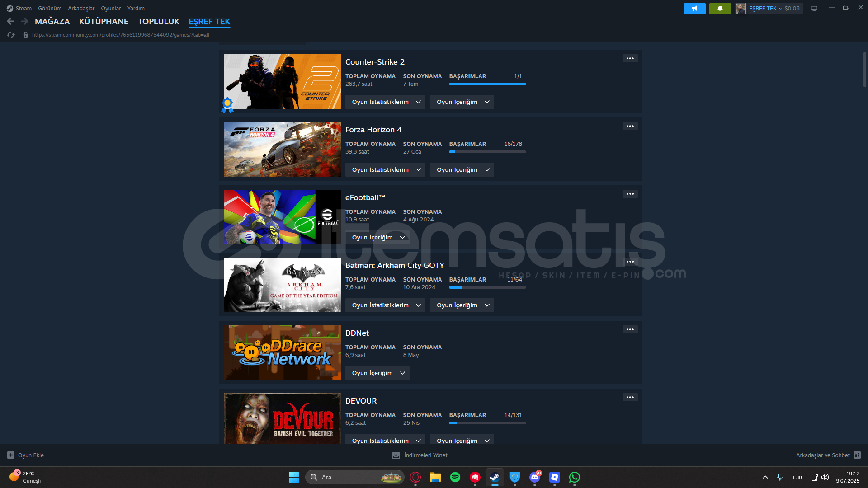Click the steamcommunity URL address bar
868x488 pixels.
120,35
